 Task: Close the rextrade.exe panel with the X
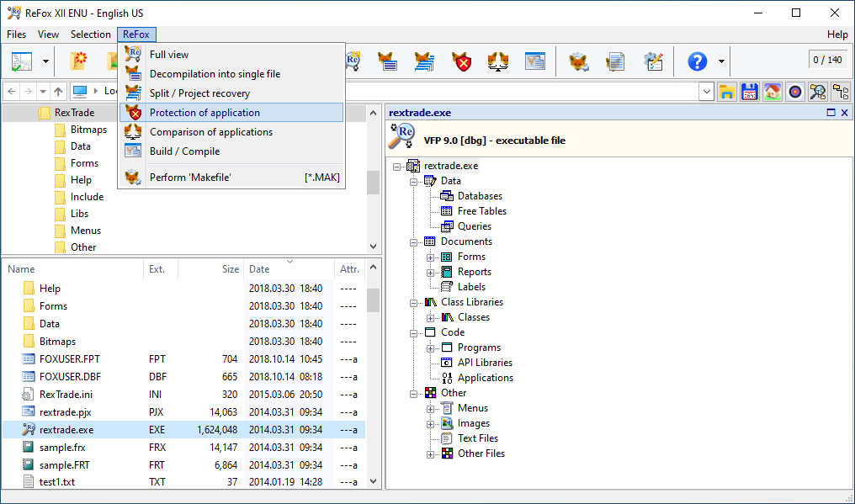pyautogui.click(x=845, y=113)
